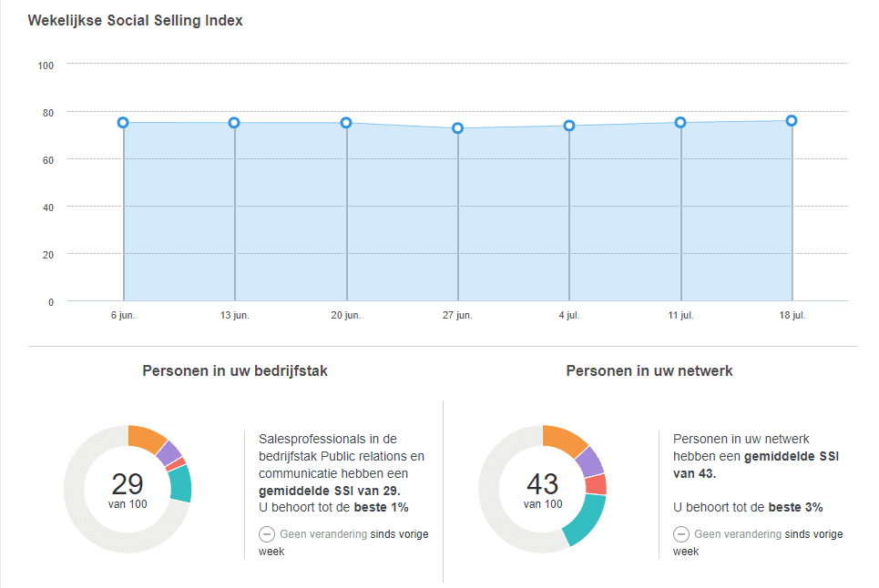Click the no-change minus icon under bedrijfstak

267,534
